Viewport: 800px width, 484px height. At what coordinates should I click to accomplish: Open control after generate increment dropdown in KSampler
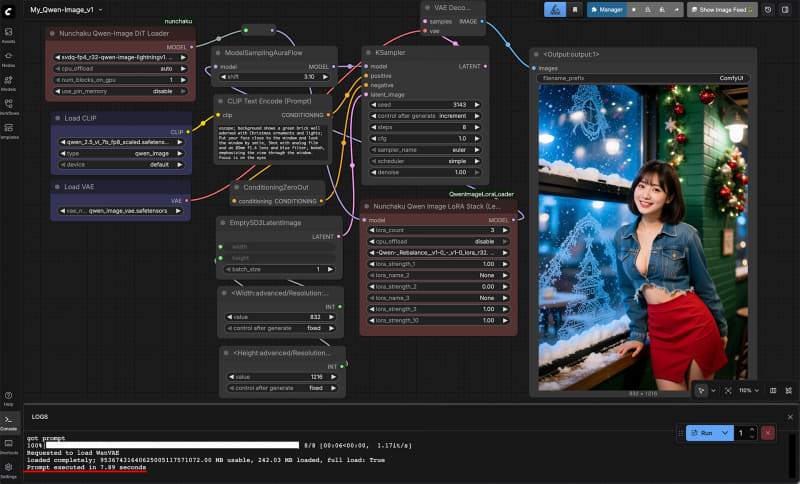coord(424,116)
